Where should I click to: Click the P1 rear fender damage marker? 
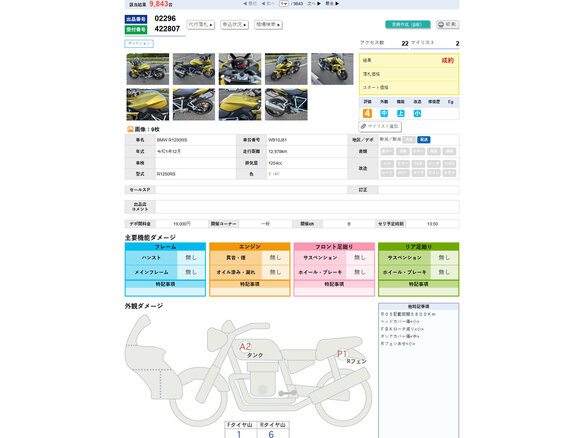click(x=342, y=354)
